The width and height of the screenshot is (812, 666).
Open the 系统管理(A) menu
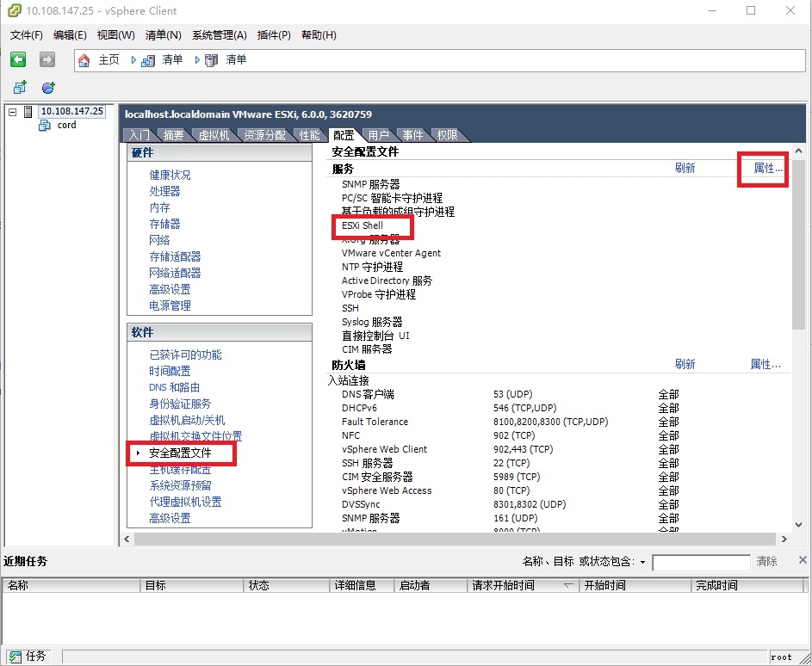coord(219,34)
